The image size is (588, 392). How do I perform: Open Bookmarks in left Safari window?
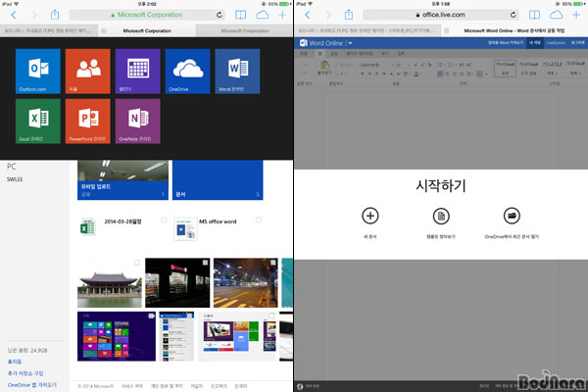click(x=240, y=15)
